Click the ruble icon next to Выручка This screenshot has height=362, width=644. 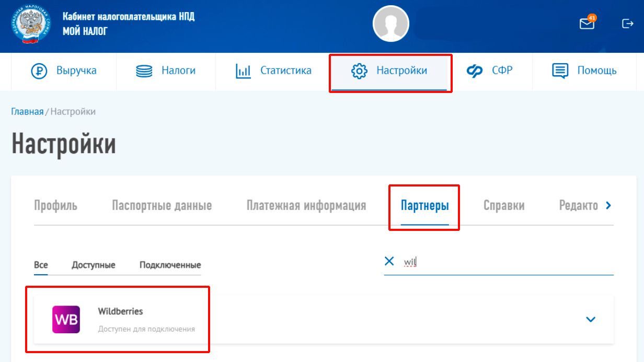point(39,71)
